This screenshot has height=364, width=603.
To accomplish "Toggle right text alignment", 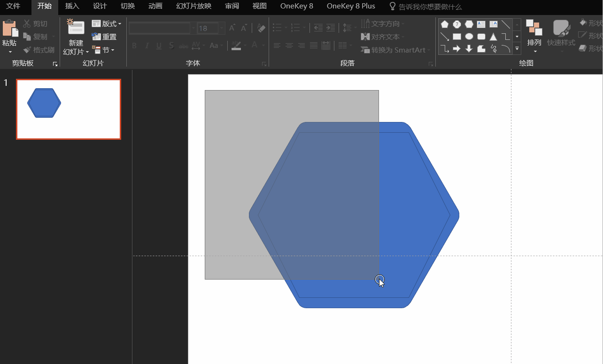I will coord(301,45).
